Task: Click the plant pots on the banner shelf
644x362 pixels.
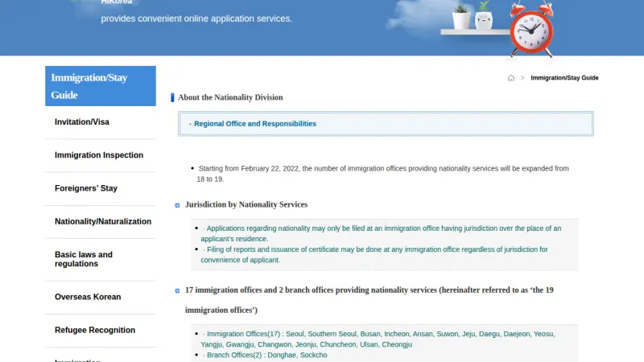Action: click(473, 16)
